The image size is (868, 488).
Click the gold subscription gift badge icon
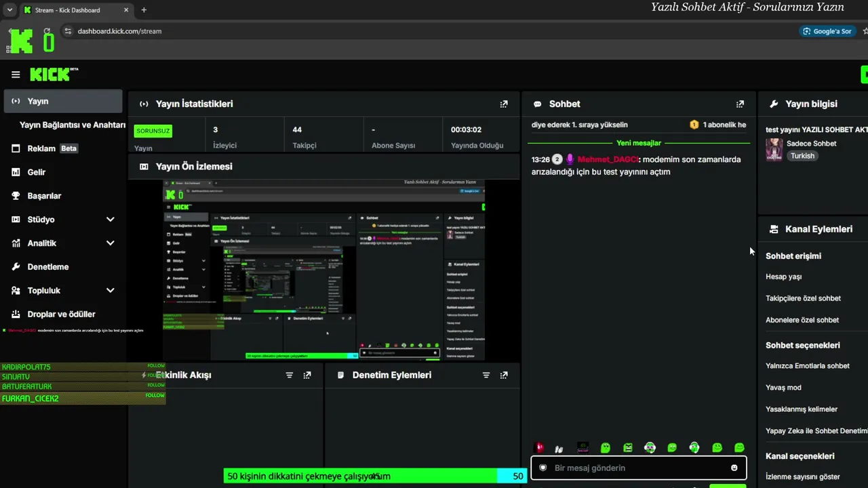(x=694, y=125)
